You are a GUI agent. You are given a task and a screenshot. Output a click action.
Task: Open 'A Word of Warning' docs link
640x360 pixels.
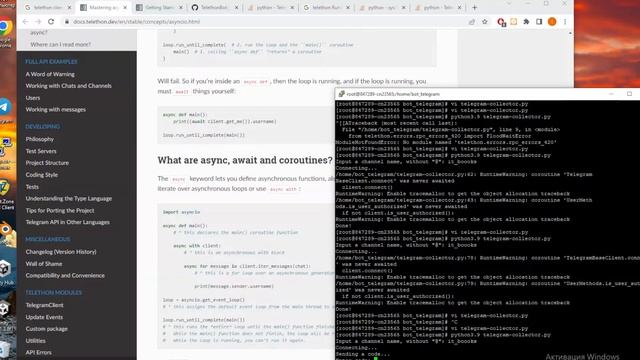(x=50, y=74)
